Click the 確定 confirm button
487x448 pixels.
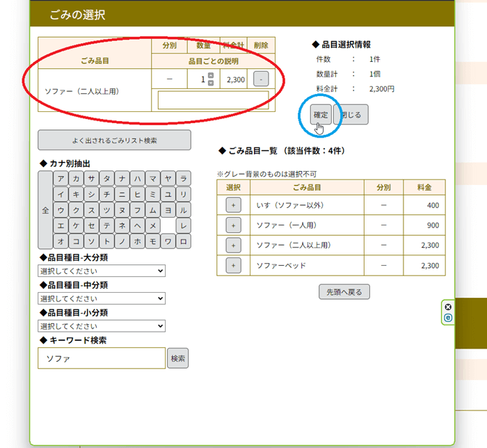pyautogui.click(x=321, y=115)
